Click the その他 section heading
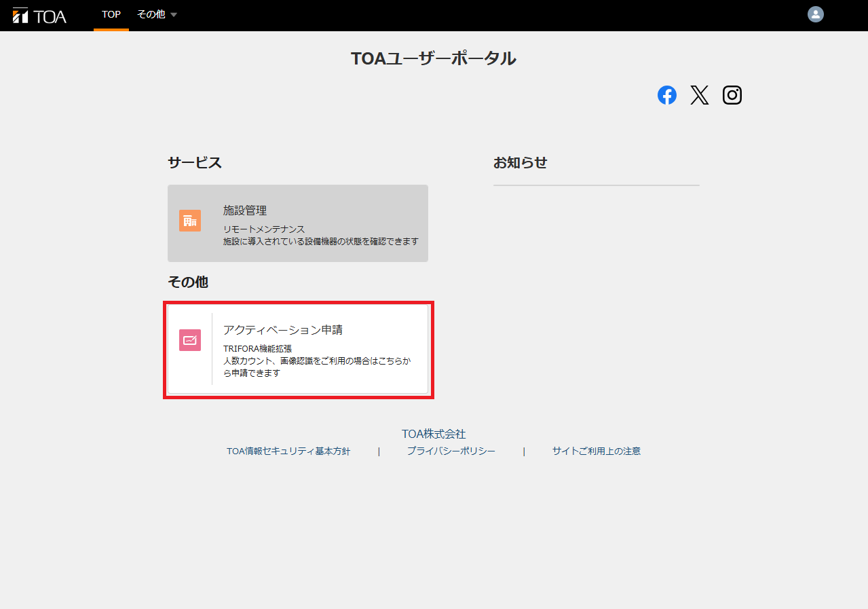Screen dimensions: 868x609 pos(188,282)
